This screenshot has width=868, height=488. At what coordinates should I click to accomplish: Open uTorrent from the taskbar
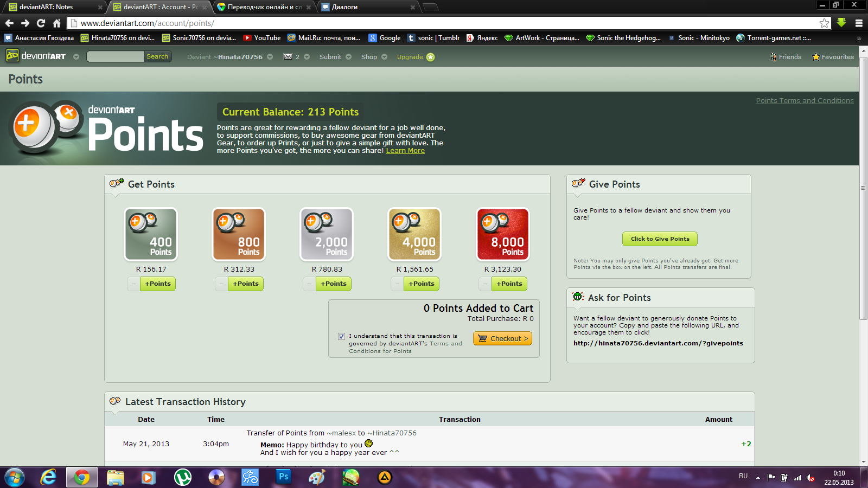183,477
